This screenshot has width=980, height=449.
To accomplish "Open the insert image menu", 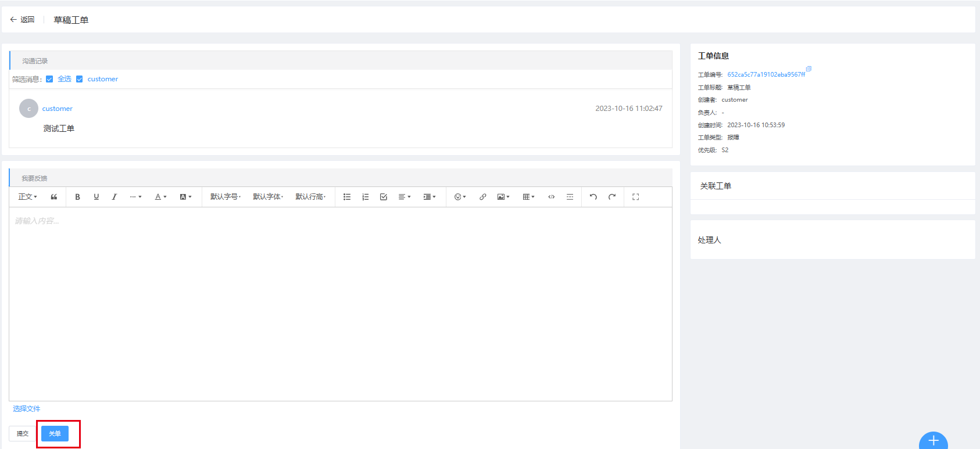I will pos(503,197).
